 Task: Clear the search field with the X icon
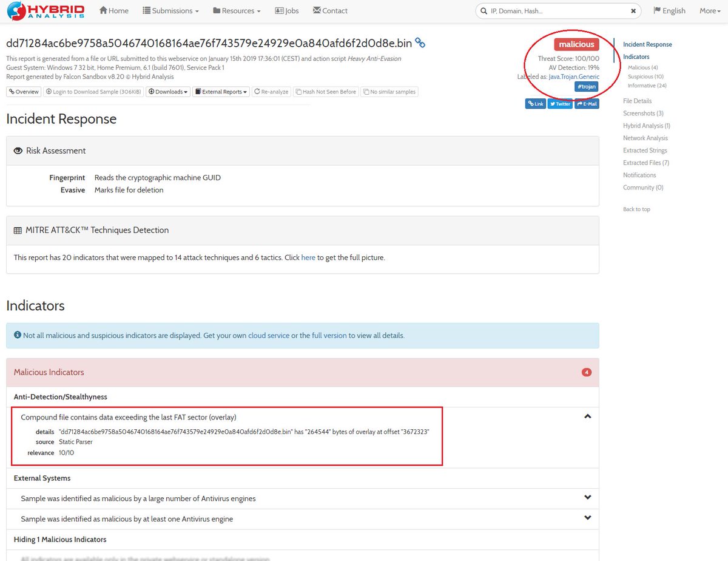633,11
